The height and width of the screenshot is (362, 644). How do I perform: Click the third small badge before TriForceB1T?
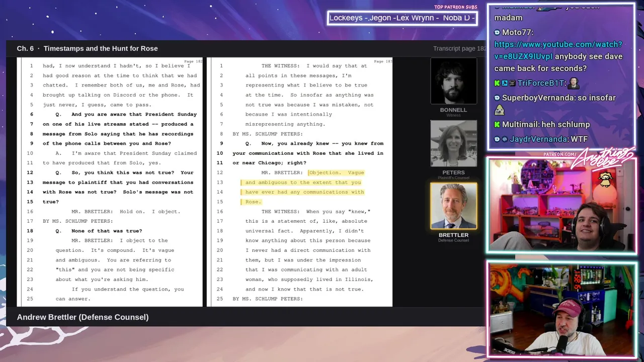(x=512, y=83)
